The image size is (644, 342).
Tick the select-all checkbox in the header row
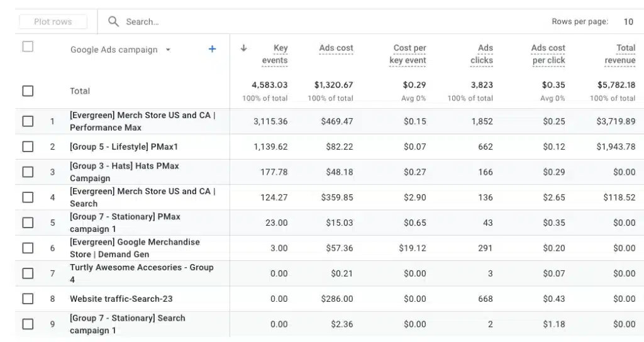(x=28, y=47)
